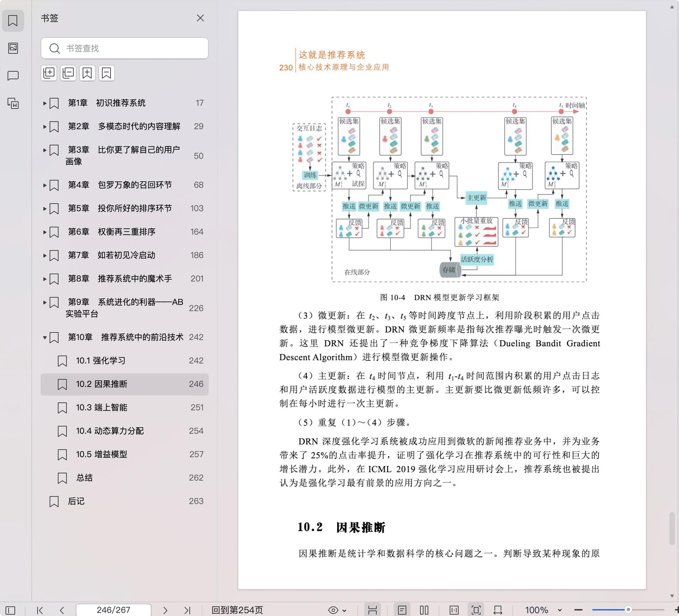The image size is (679, 616).
Task: Expand 第4章 包罗万象的召回环节
Action: click(45, 185)
